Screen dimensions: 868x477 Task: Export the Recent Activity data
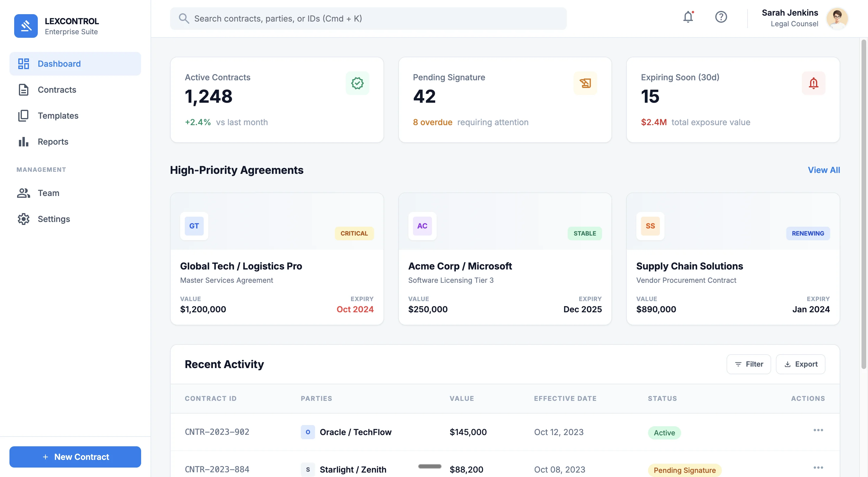(801, 364)
